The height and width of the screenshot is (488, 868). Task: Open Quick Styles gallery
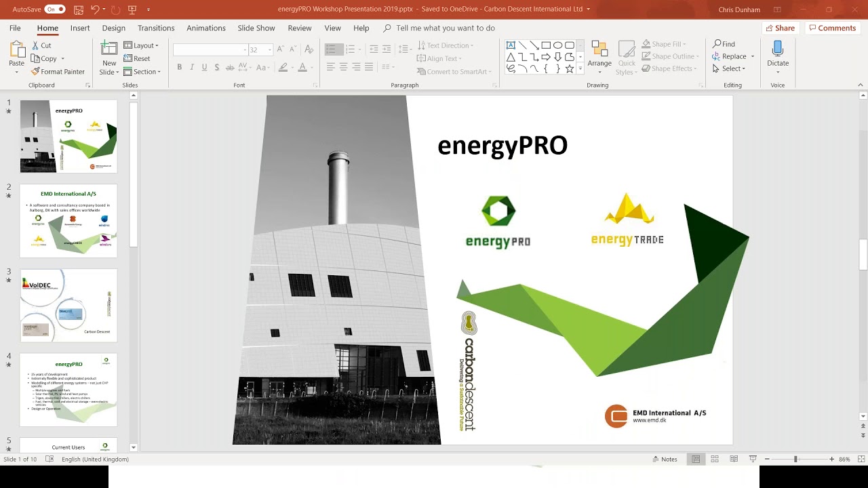(625, 58)
